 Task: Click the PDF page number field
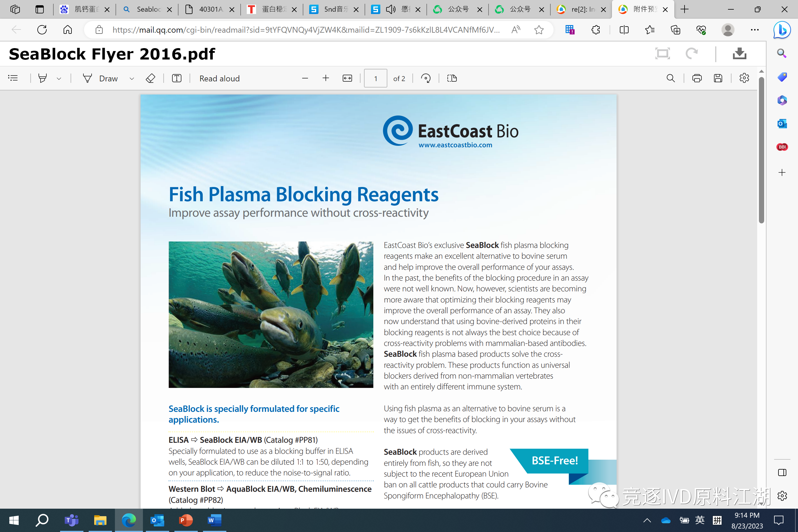point(375,78)
